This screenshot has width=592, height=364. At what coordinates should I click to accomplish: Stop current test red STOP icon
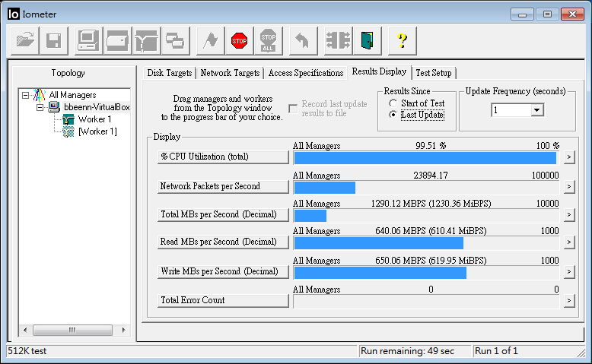tap(240, 40)
